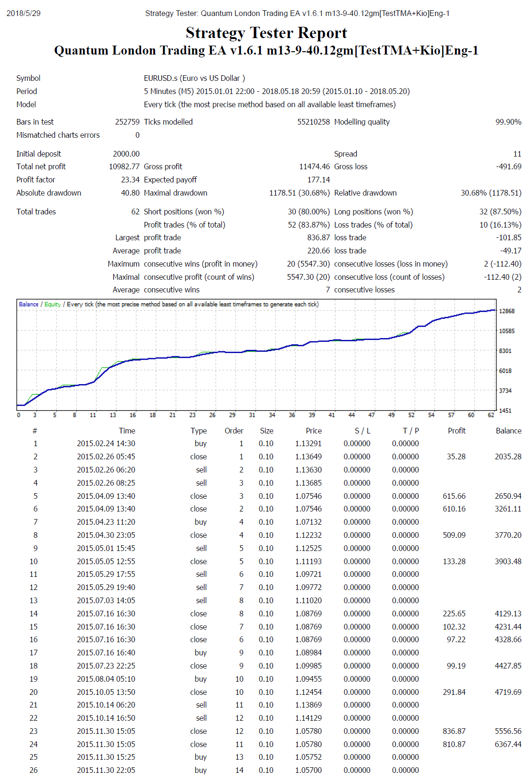This screenshot has height=779, width=532.
Task: Click the Bars in test value 252759
Action: tap(127, 122)
